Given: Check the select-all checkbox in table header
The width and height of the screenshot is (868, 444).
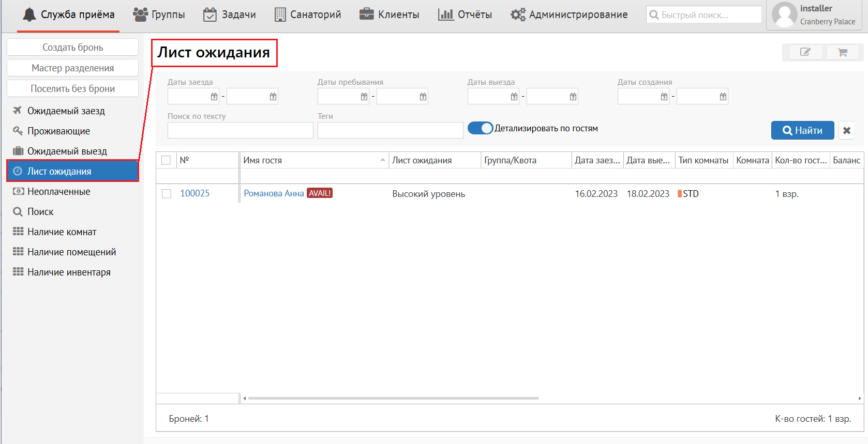Looking at the screenshot, I should (166, 160).
